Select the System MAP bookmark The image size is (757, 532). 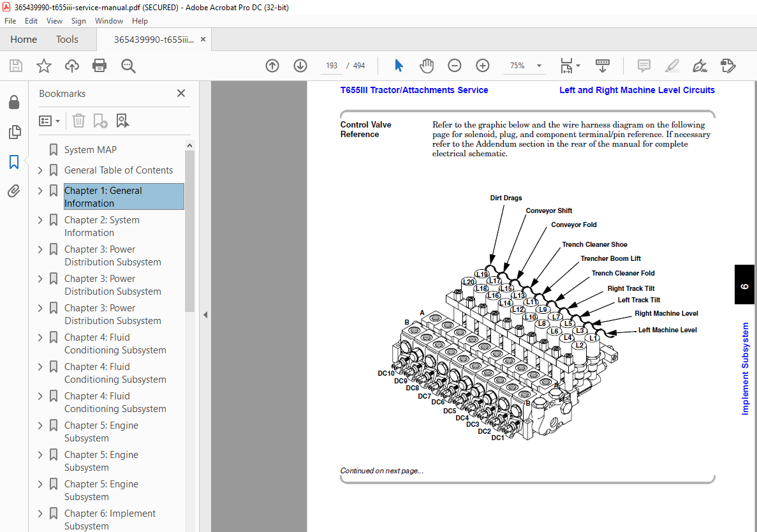[x=91, y=150]
